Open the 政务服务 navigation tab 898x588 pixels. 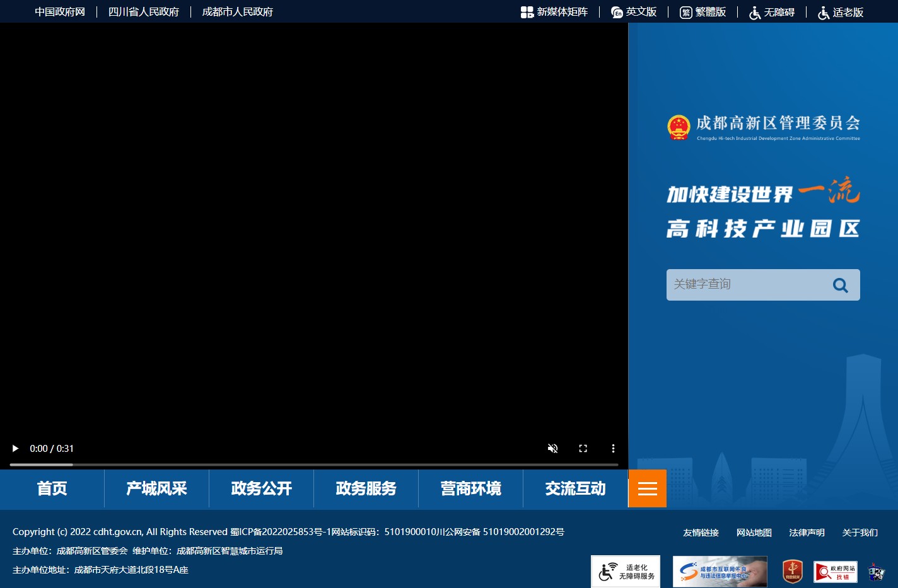tap(366, 488)
